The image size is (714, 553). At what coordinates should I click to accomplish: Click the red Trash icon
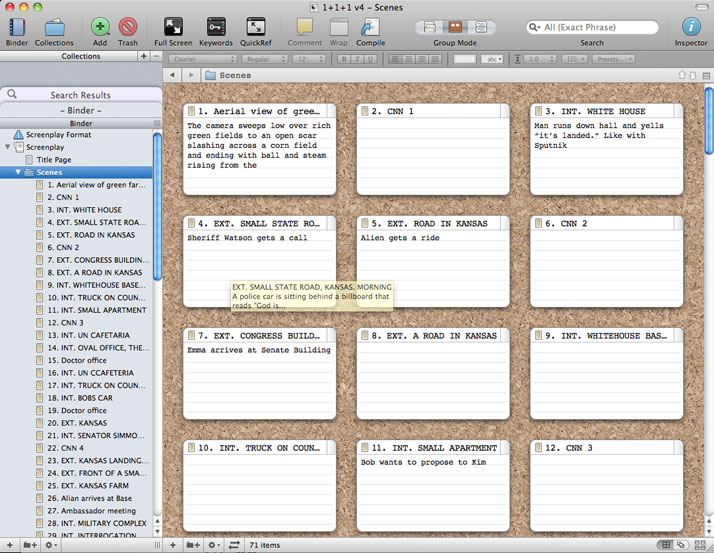(x=128, y=27)
